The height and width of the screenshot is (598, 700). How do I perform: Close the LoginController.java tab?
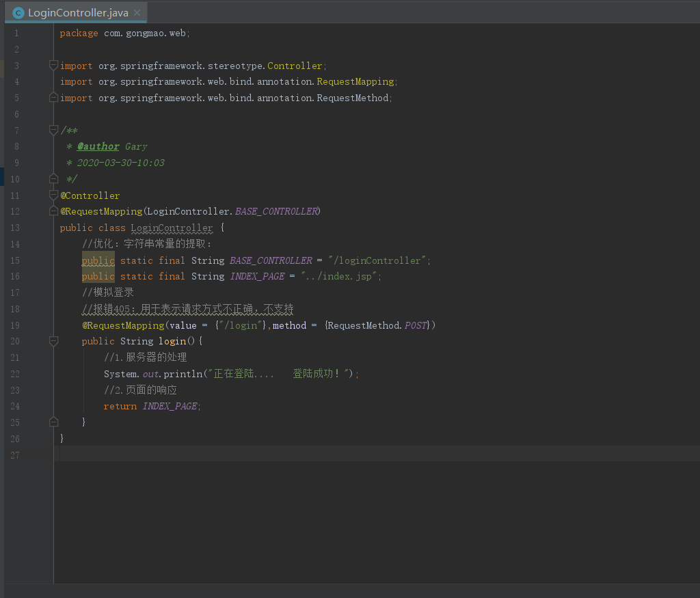[137, 13]
